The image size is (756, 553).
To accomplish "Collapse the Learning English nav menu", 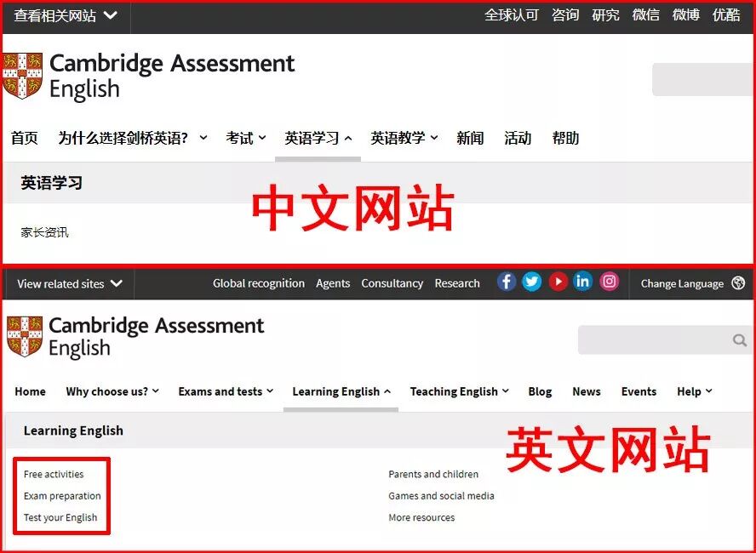I will [341, 391].
